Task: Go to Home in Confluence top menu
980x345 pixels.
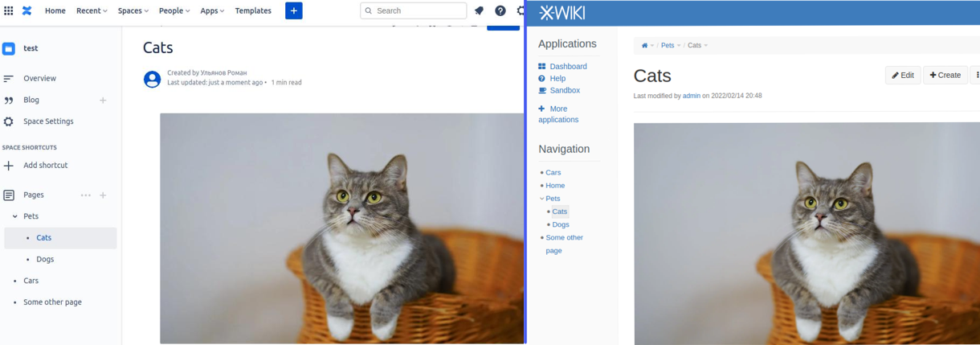Action: 55,10
